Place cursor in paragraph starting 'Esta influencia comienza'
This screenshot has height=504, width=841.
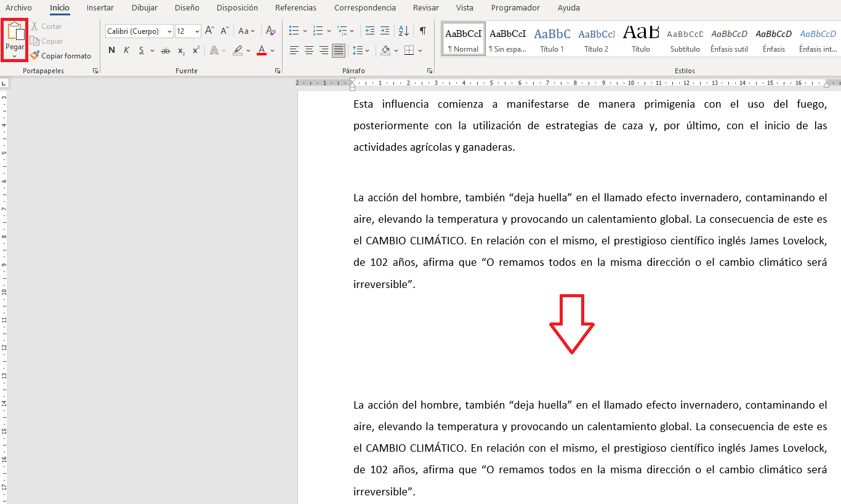(590, 126)
